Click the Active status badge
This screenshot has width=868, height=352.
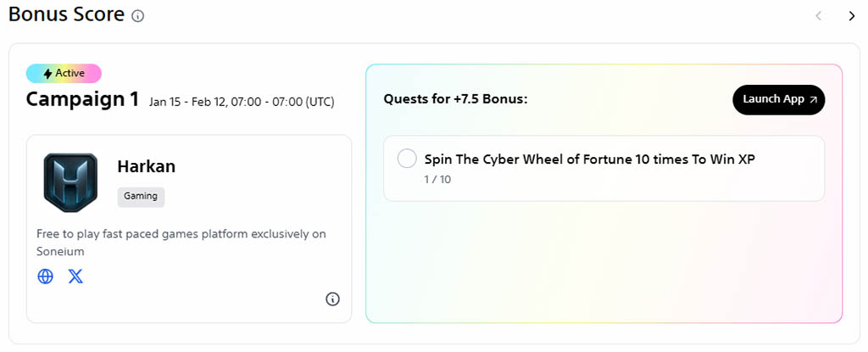click(x=64, y=74)
